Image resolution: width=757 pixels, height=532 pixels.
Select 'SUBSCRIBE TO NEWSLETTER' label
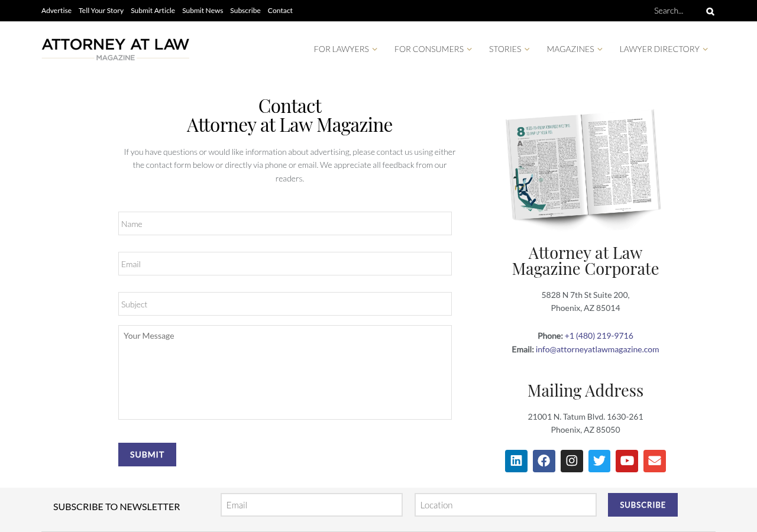117,507
